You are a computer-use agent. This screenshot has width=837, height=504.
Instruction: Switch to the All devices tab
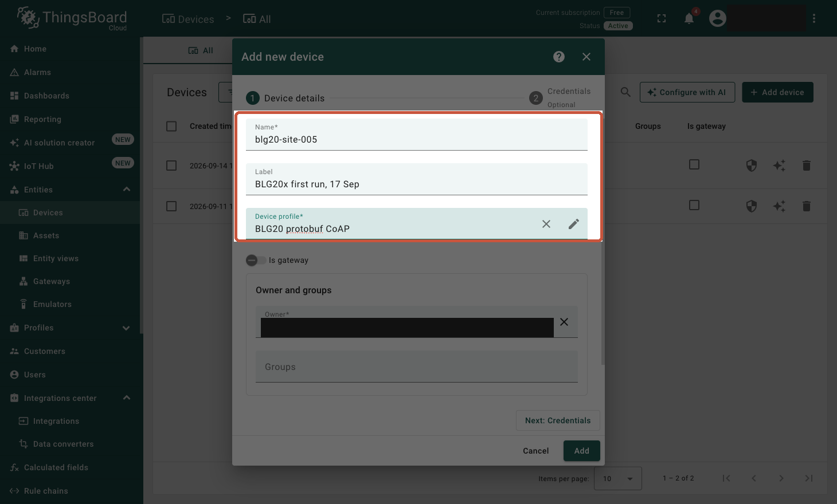pyautogui.click(x=201, y=50)
